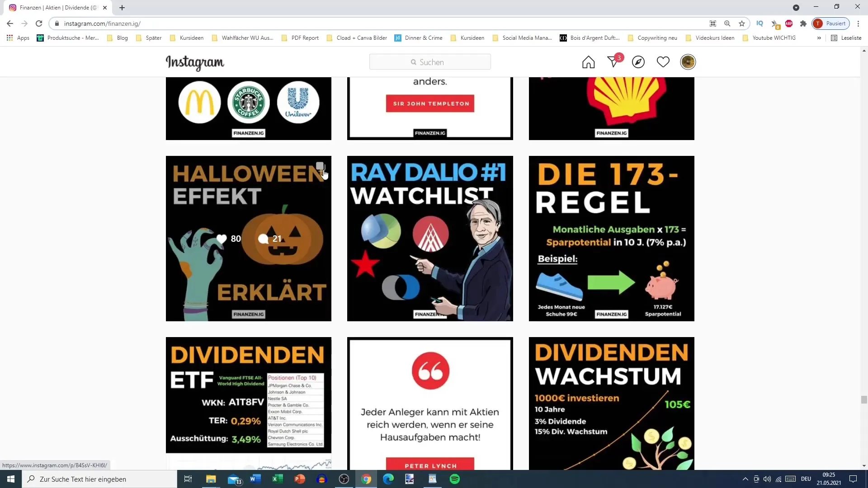The width and height of the screenshot is (868, 488).
Task: Open the Pausiert profile button
Action: 831,23
